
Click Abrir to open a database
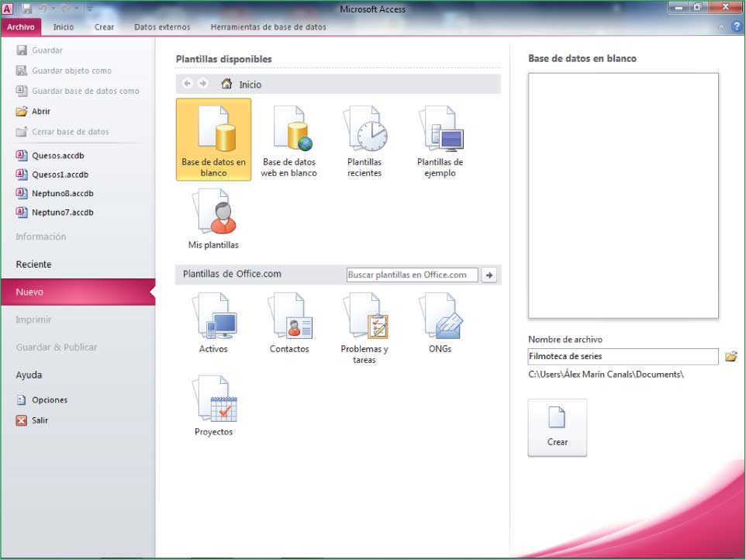(33, 112)
